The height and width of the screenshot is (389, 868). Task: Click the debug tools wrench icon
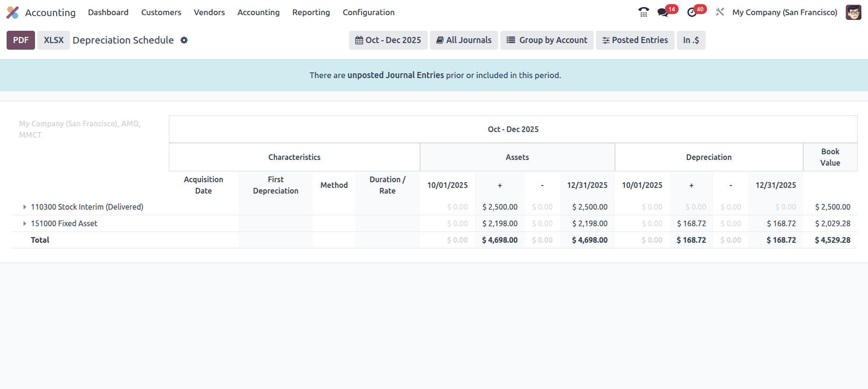tap(720, 12)
